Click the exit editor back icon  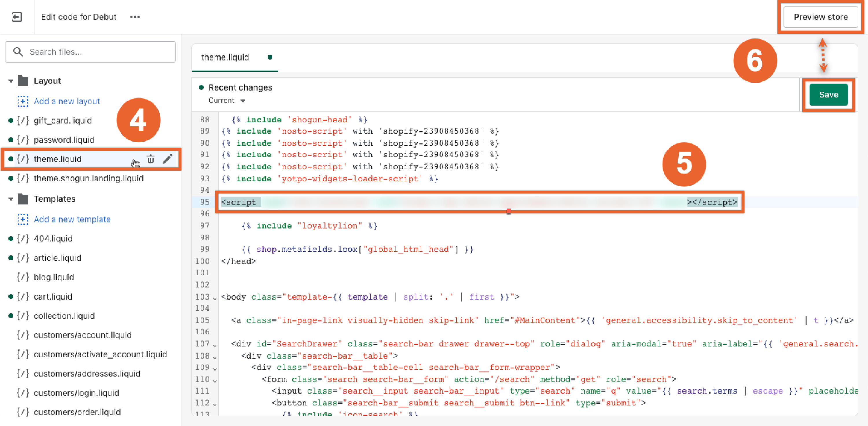coord(16,17)
